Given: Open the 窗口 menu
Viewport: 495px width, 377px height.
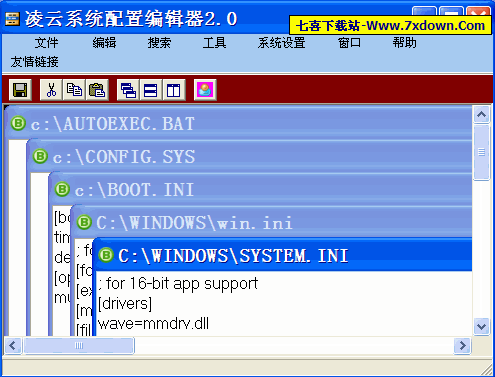Looking at the screenshot, I should tap(349, 43).
